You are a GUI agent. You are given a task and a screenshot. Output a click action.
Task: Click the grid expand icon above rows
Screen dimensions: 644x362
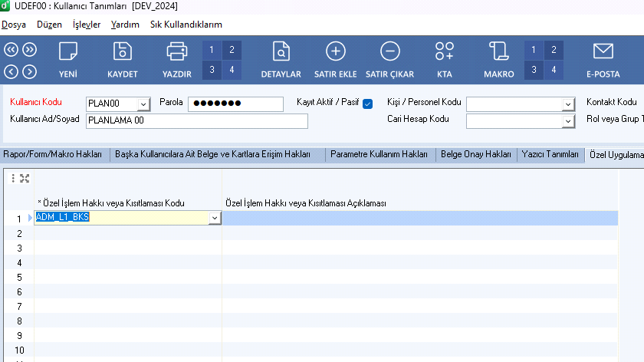click(25, 179)
